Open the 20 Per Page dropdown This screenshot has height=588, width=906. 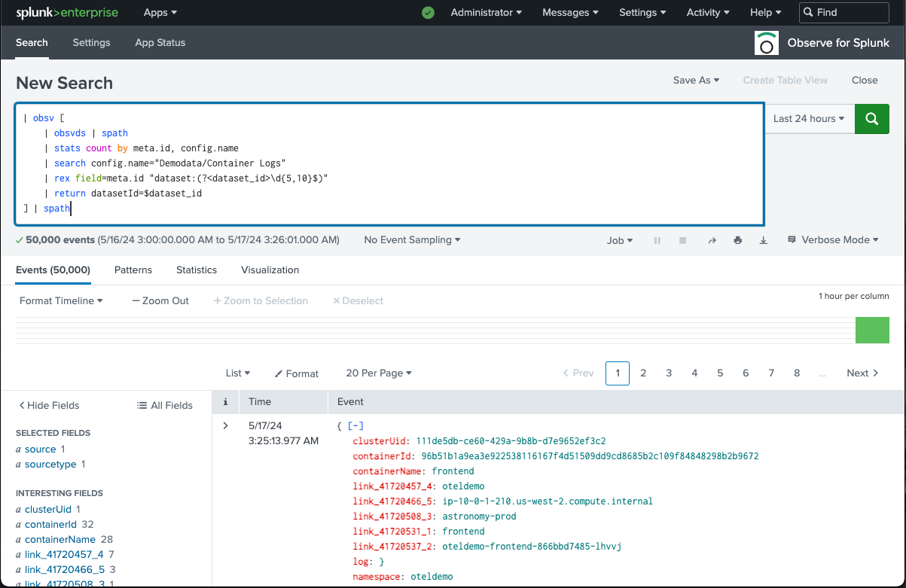tap(379, 373)
